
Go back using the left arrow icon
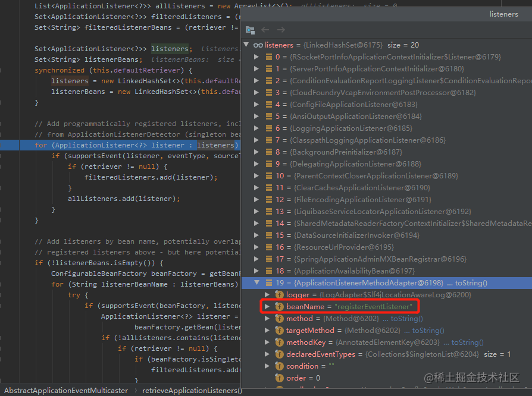[265, 30]
